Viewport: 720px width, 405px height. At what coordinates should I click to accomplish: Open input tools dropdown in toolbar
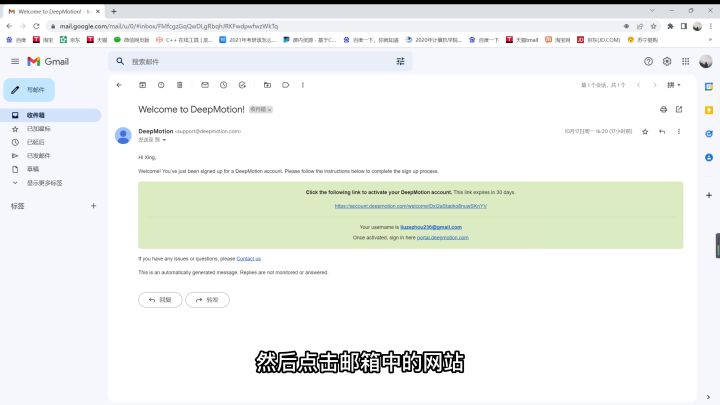pyautogui.click(x=674, y=85)
